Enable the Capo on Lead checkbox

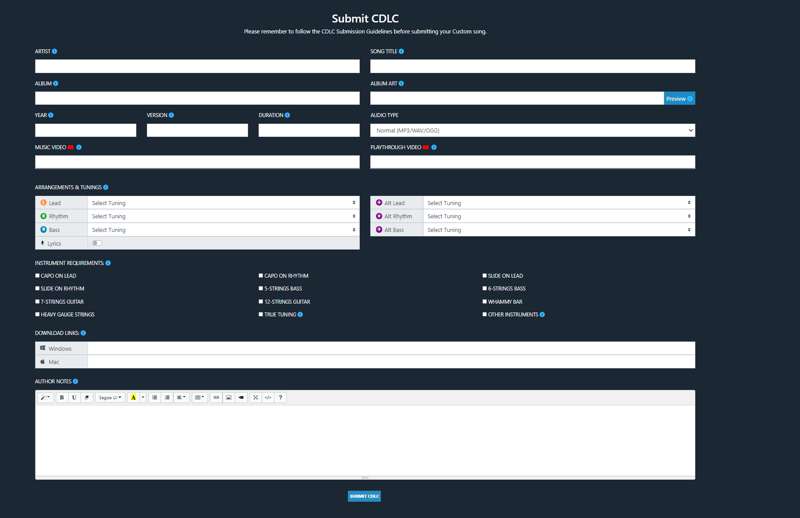[38, 276]
